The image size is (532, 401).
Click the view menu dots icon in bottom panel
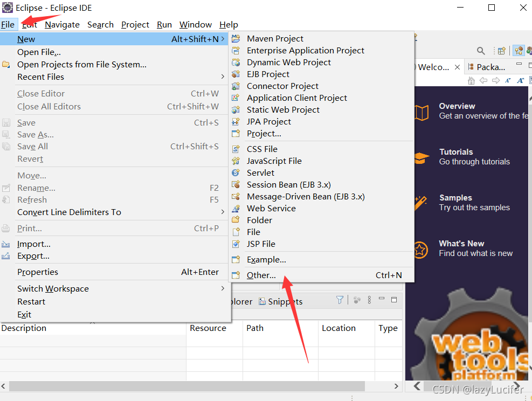tap(369, 300)
